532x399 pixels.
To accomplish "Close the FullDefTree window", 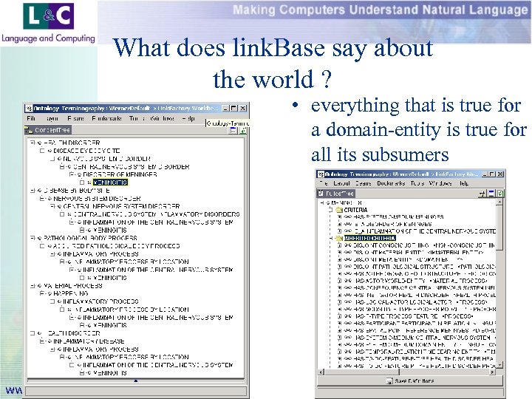I will pyautogui.click(x=499, y=174).
